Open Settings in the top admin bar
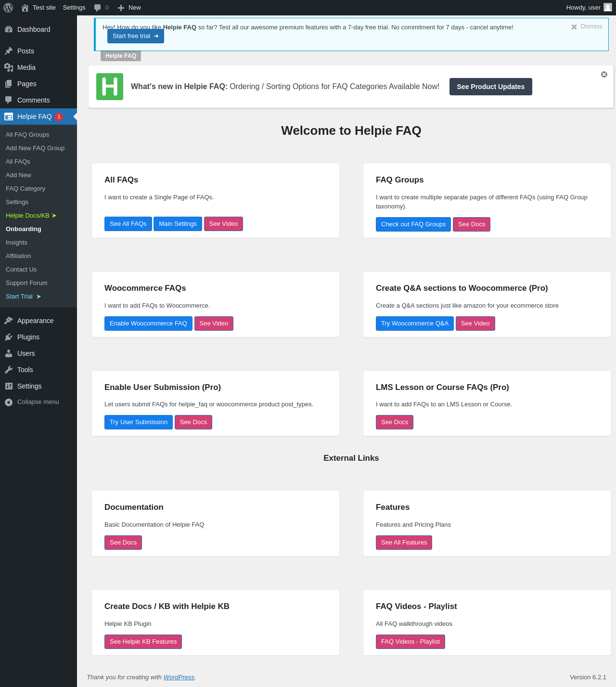 pos(74,8)
